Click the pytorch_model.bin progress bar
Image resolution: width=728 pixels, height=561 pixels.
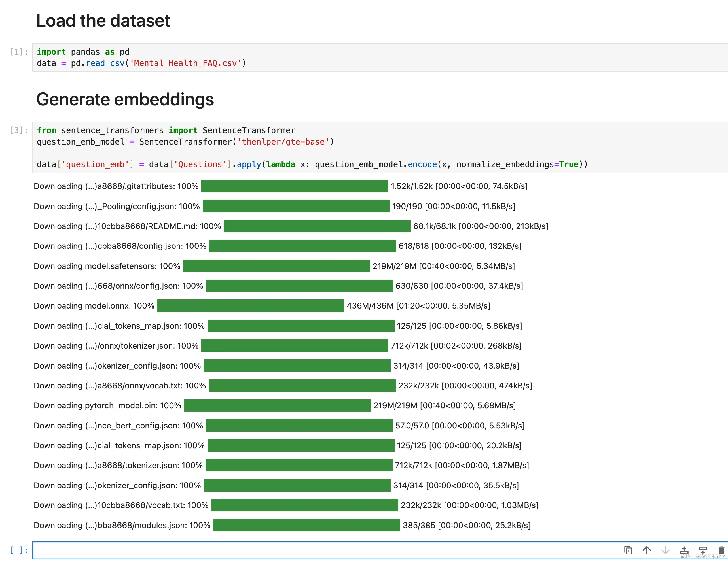coord(277,405)
